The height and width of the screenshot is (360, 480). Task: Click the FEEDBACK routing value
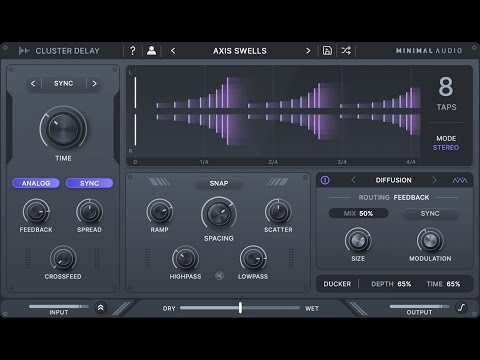(411, 198)
